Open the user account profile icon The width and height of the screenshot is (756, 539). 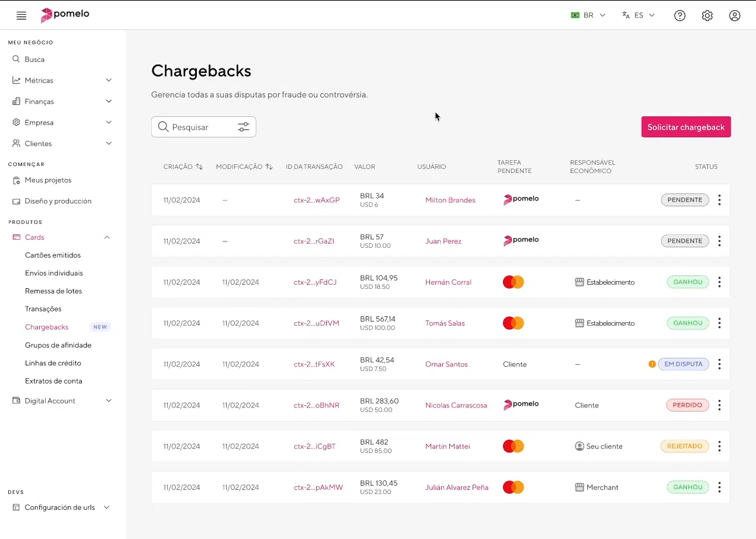pos(734,15)
